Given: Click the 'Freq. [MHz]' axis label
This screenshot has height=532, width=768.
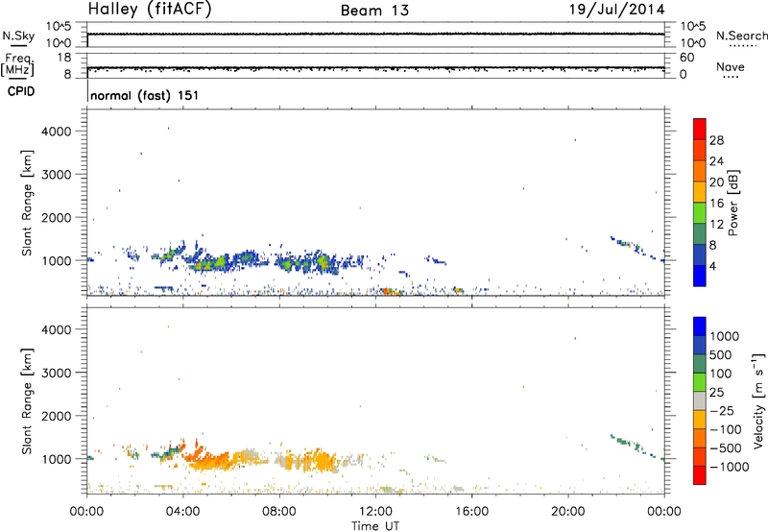Looking at the screenshot, I should pos(17,64).
